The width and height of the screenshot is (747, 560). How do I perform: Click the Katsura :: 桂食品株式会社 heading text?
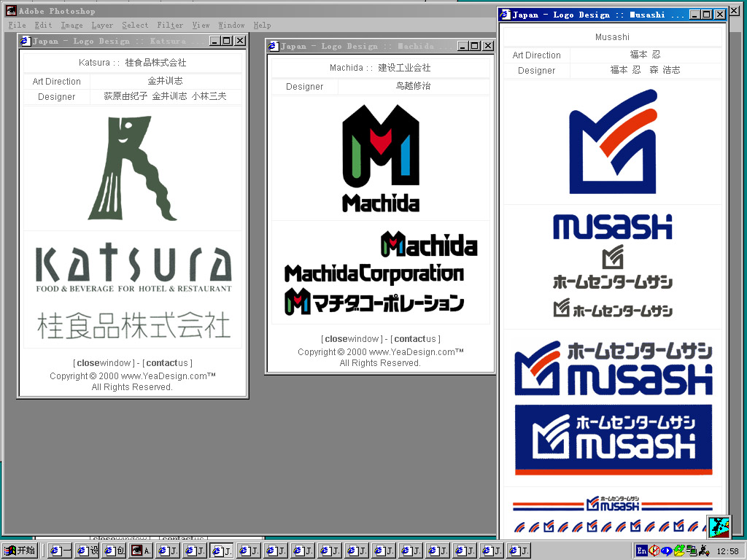coord(133,63)
